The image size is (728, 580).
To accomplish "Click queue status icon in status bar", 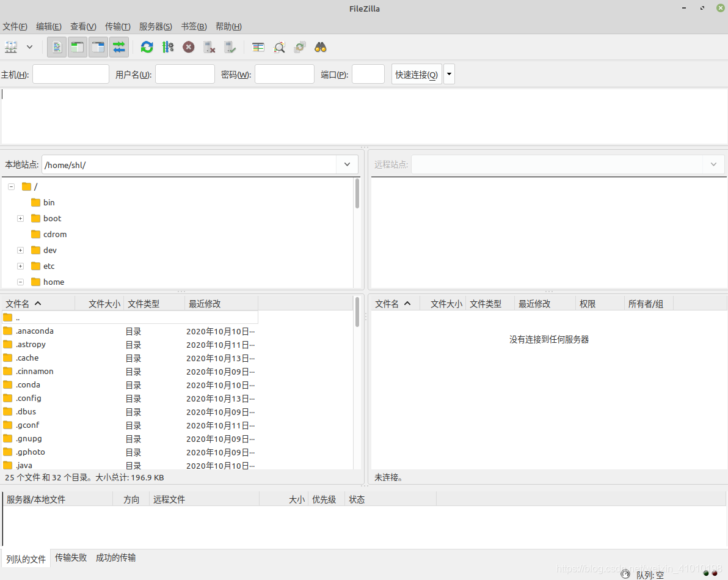I will click(x=625, y=574).
